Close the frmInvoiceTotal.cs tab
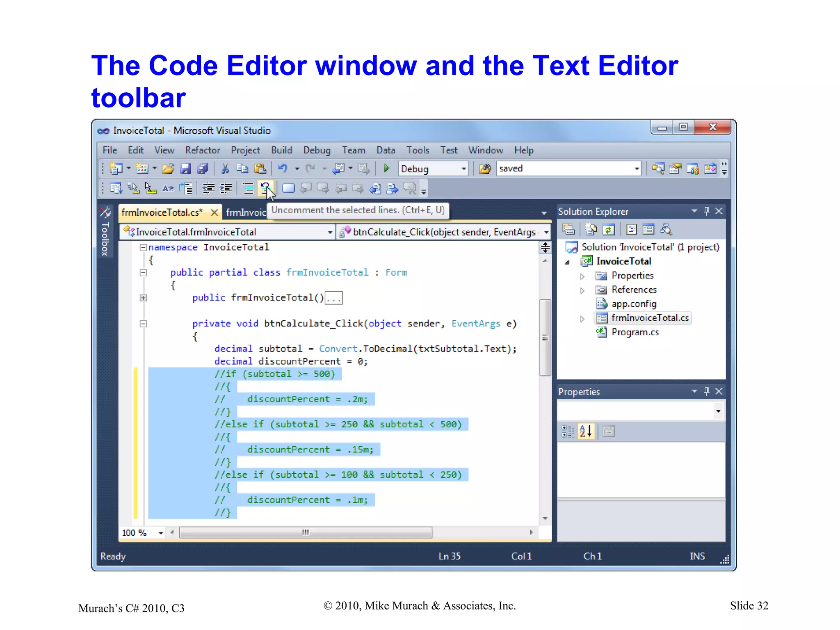This screenshot has width=840, height=630. point(214,212)
